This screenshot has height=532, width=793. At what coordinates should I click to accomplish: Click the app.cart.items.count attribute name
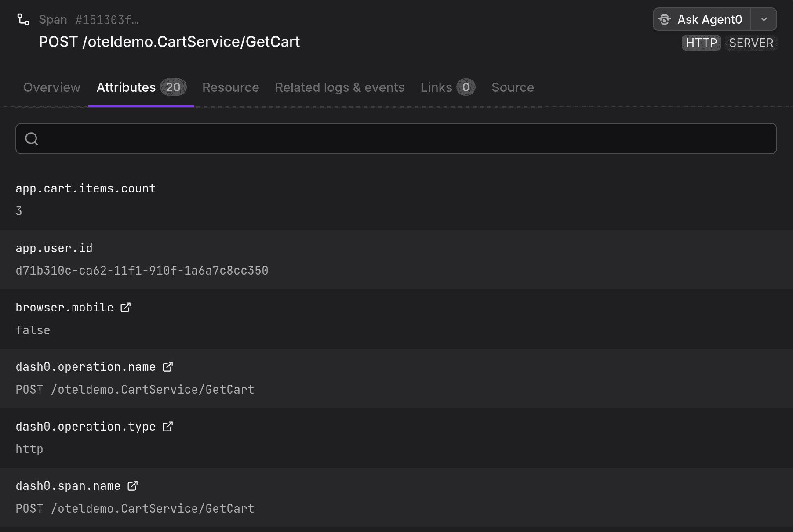pos(86,188)
